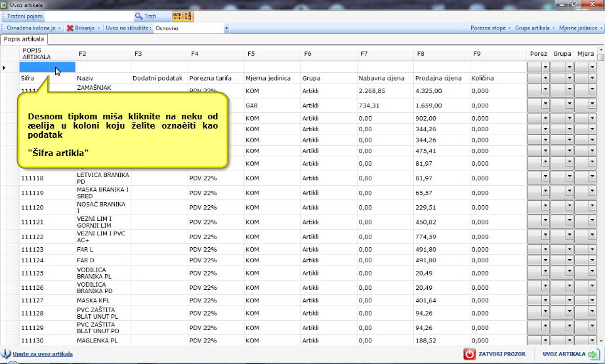Select cell "Mjerna jedinica"
This screenshot has height=364, width=605.
tap(272, 78)
